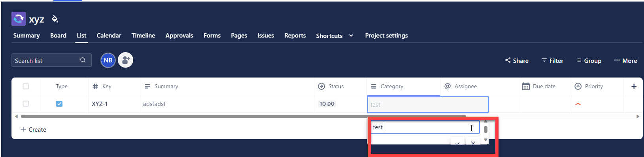Open the Timeline tab
Viewport: 644px width, 157px height.
143,36
